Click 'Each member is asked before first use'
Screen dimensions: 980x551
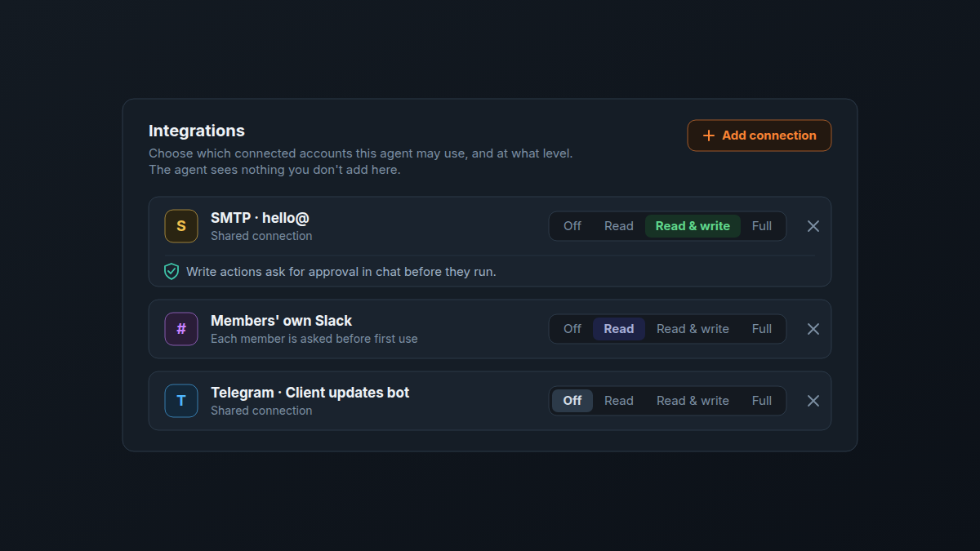click(314, 339)
